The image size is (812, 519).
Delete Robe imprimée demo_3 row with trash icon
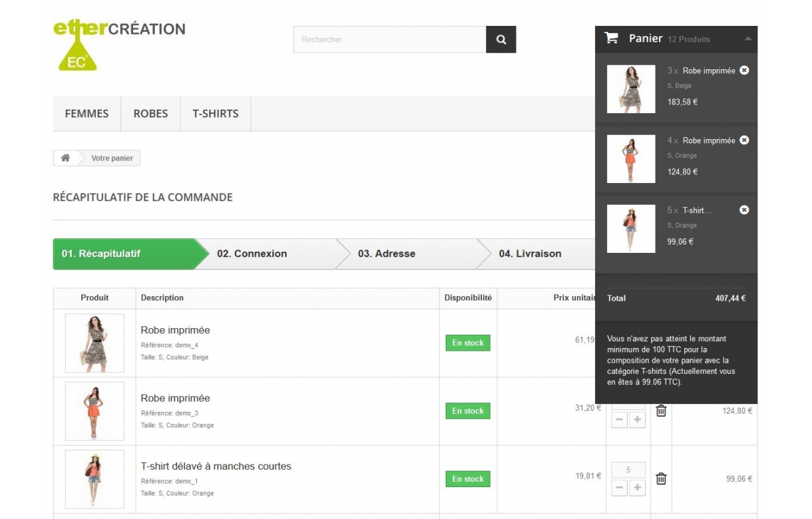[661, 411]
